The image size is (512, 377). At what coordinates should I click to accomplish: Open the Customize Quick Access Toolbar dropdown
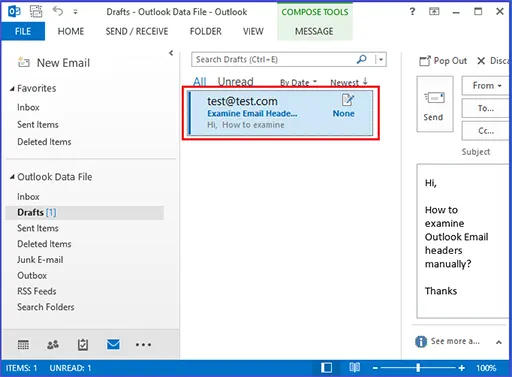[x=76, y=12]
